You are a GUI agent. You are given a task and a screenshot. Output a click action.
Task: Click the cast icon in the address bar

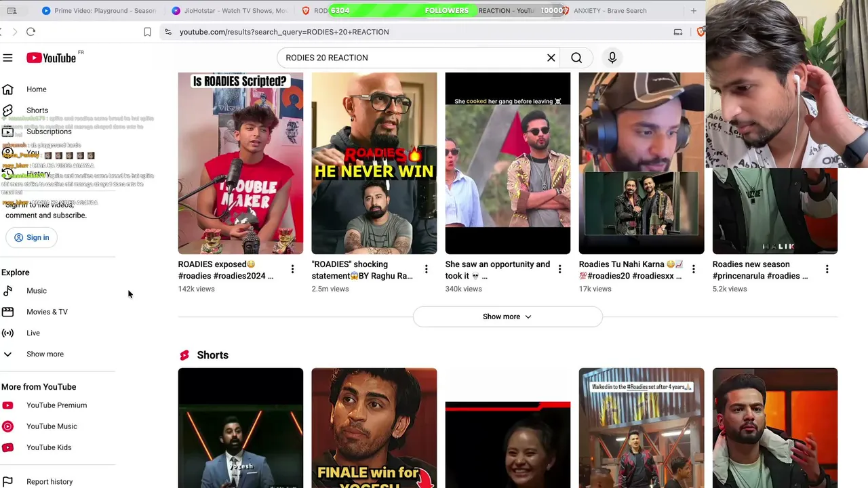click(x=677, y=32)
